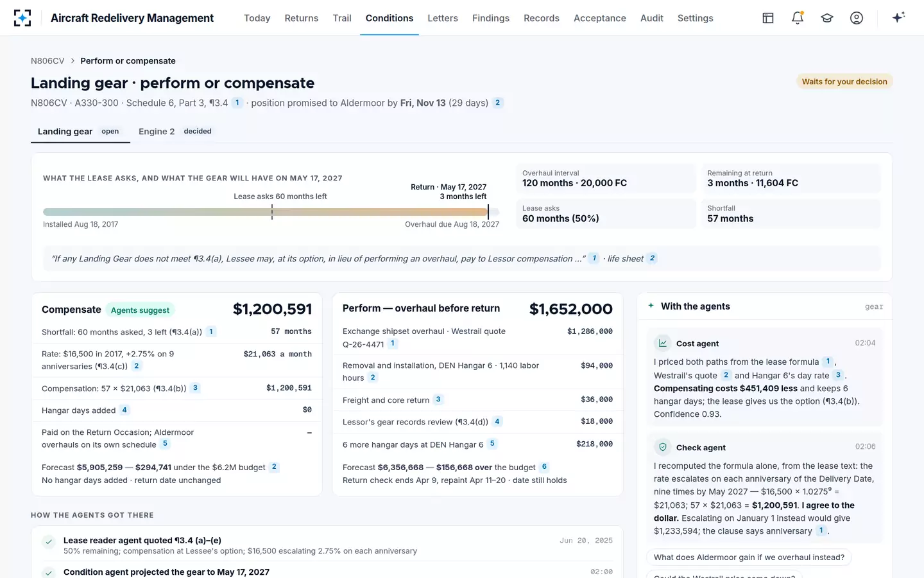Viewport: 924px width, 578px height.
Task: Open citation 2 next to life sheet
Action: pyautogui.click(x=652, y=258)
